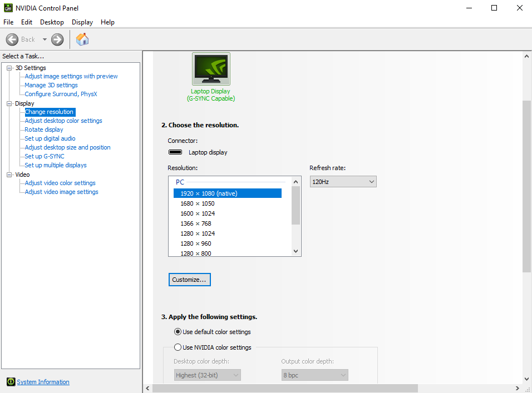532x393 pixels.
Task: Collapse the Display tree node
Action: coord(9,103)
